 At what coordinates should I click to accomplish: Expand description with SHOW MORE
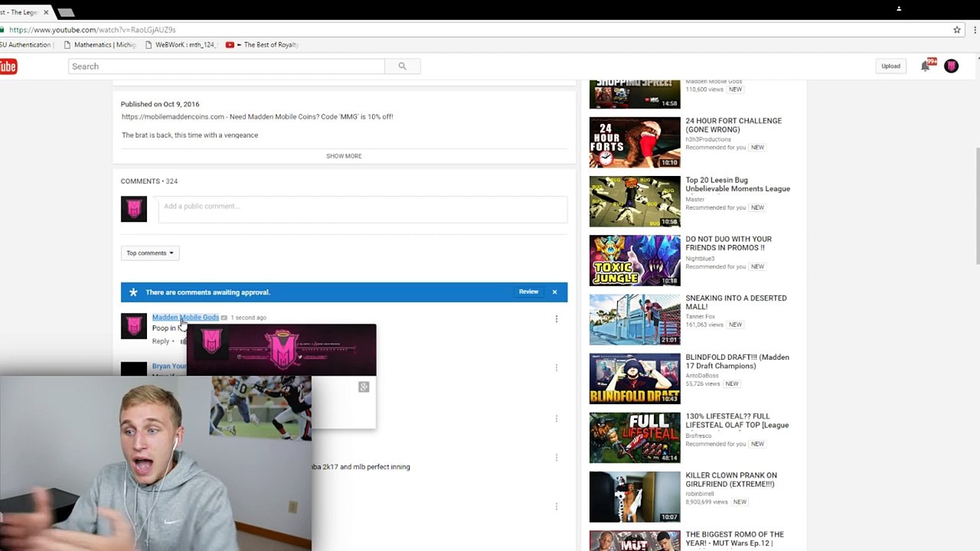click(344, 156)
